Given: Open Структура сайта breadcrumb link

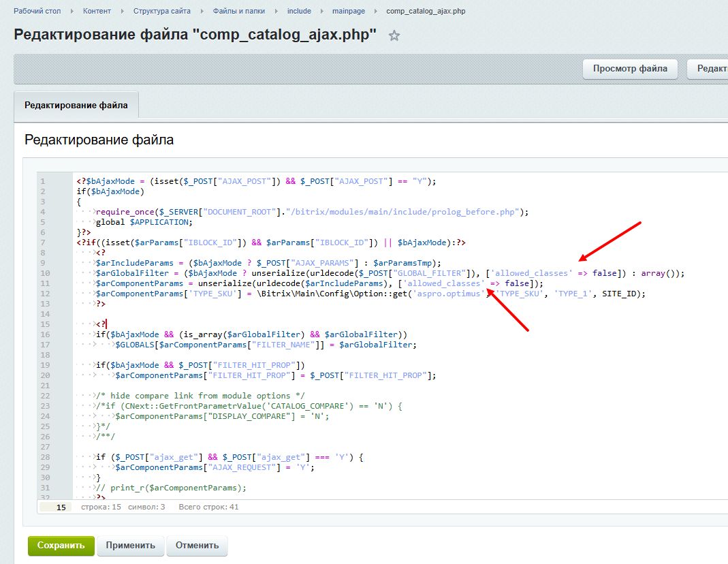Looking at the screenshot, I should (161, 12).
